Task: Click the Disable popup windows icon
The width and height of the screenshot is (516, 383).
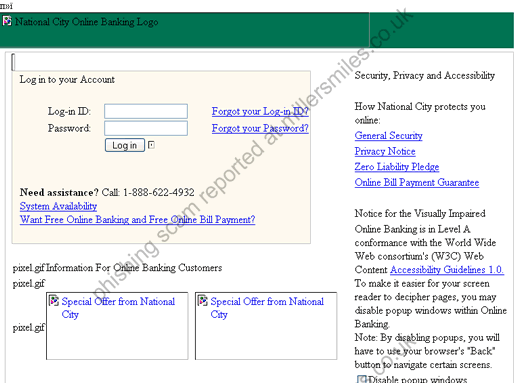Action: [x=362, y=379]
